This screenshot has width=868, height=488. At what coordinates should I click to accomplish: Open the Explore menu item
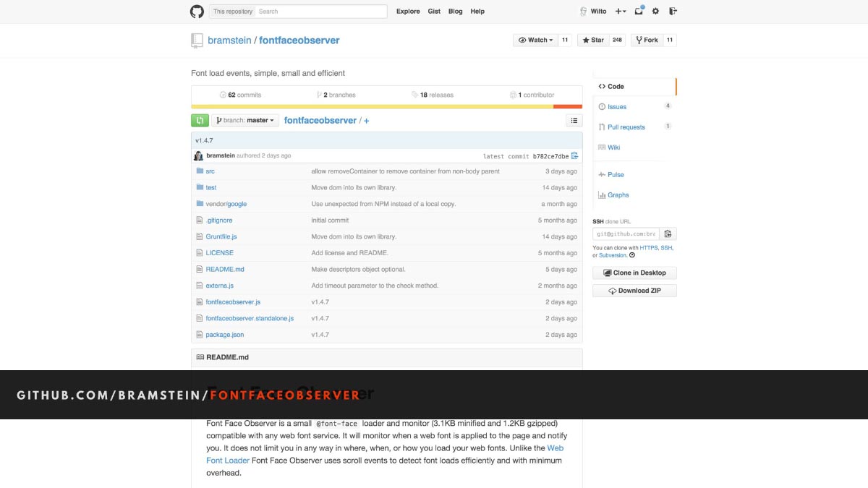[x=408, y=12]
